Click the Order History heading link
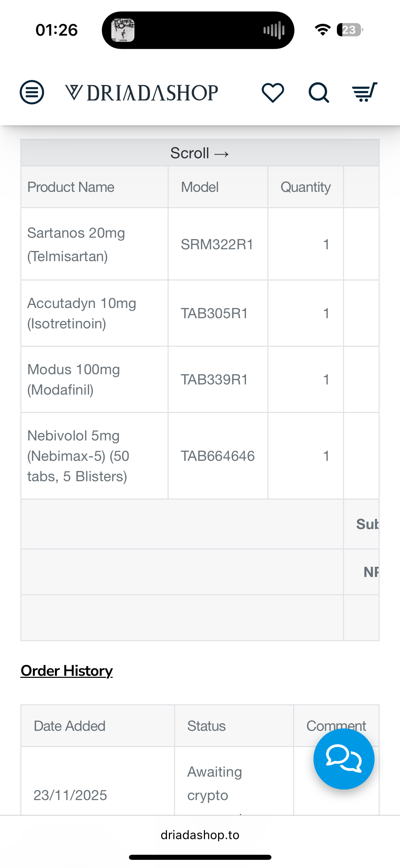The width and height of the screenshot is (400, 868). click(x=66, y=671)
